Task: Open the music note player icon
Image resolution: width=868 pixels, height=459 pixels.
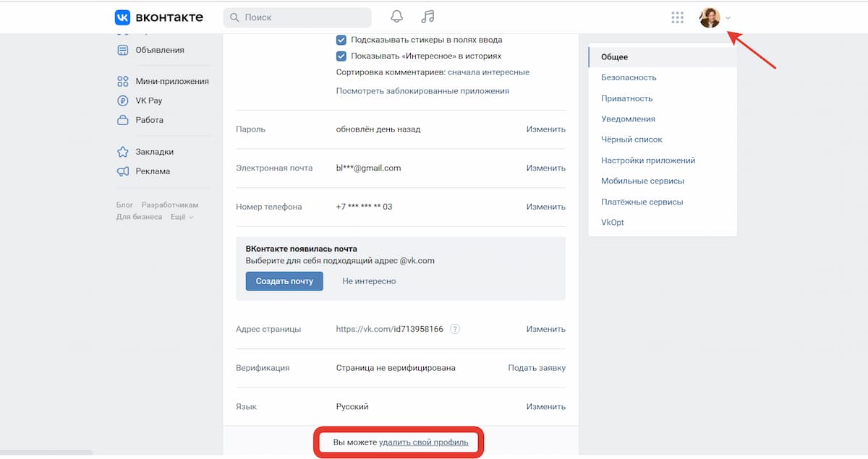Action: 428,17
